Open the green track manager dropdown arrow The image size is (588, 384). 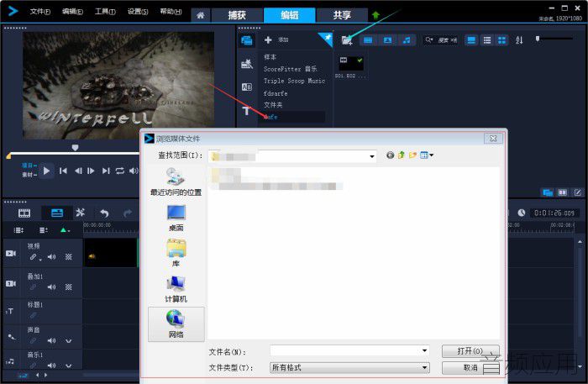coord(66,230)
